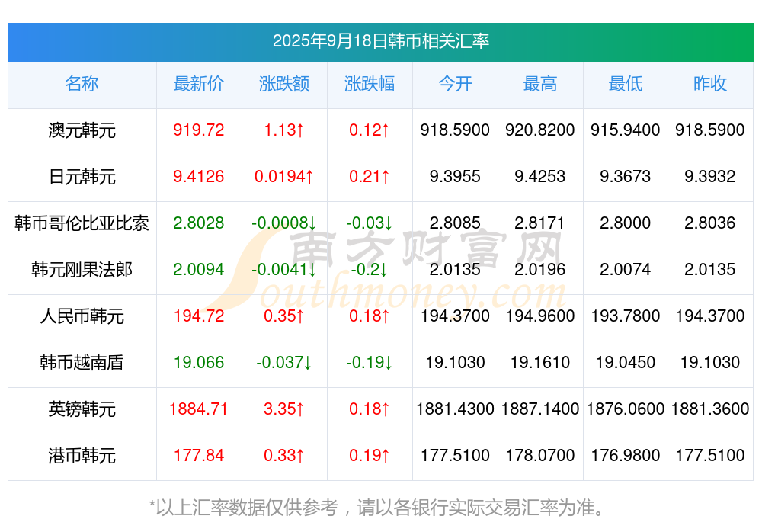The width and height of the screenshot is (762, 532).
Task: Click previous close value 1881.3600
Action: (710, 409)
